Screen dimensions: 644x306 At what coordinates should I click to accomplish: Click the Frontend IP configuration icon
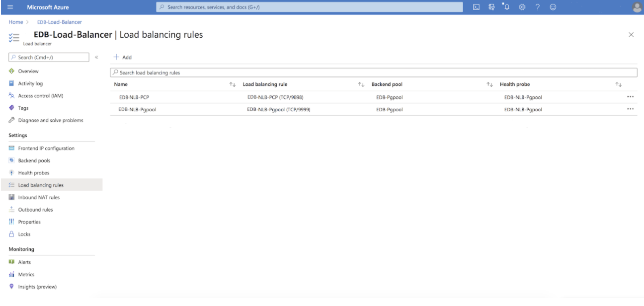12,149
